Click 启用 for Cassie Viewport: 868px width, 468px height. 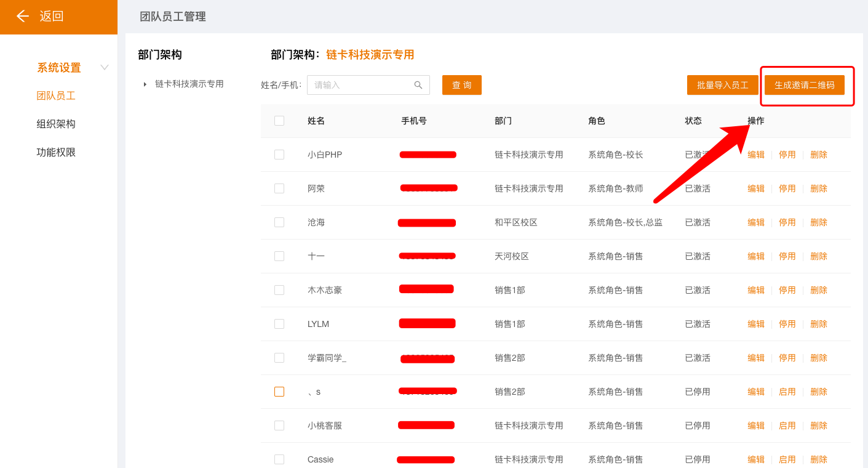787,459
